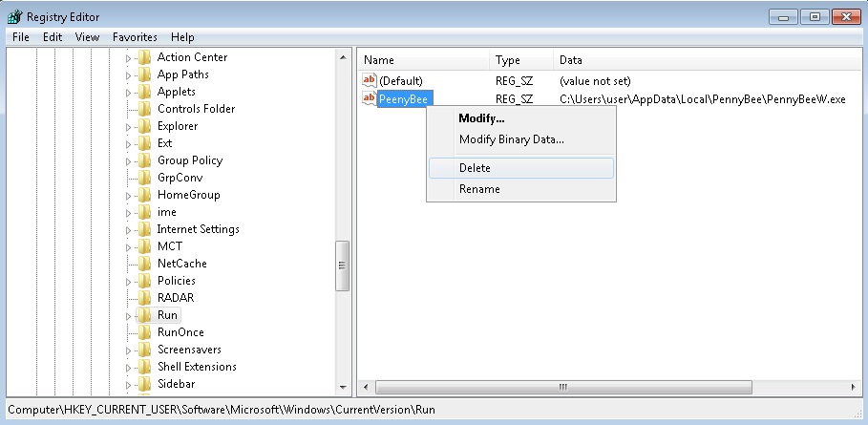868x425 pixels.
Task: Click the Internet Settings folder icon
Action: [x=144, y=229]
